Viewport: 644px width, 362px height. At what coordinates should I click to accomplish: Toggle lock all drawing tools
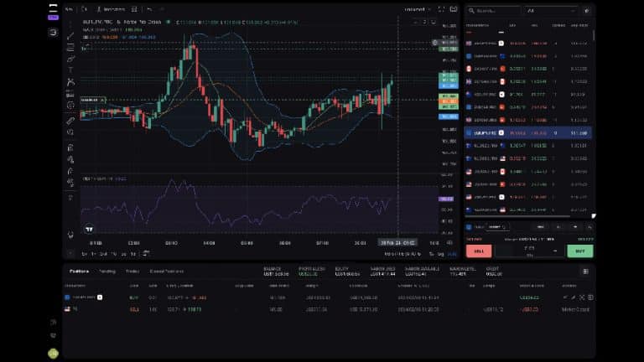point(70,171)
